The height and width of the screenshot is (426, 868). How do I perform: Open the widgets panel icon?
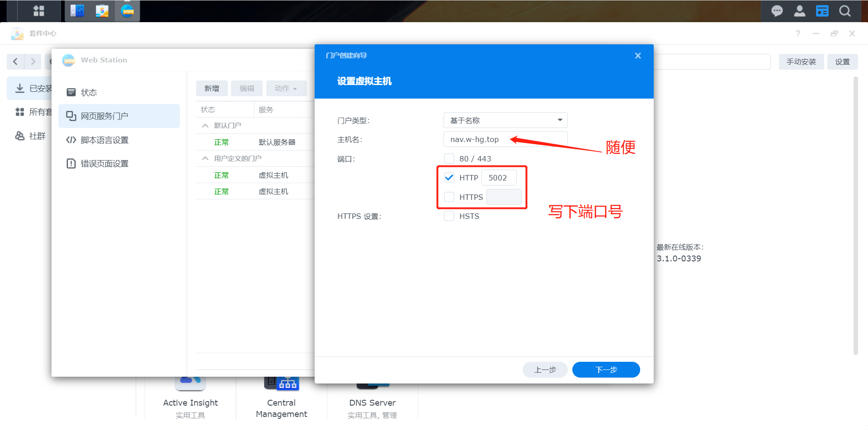(822, 11)
